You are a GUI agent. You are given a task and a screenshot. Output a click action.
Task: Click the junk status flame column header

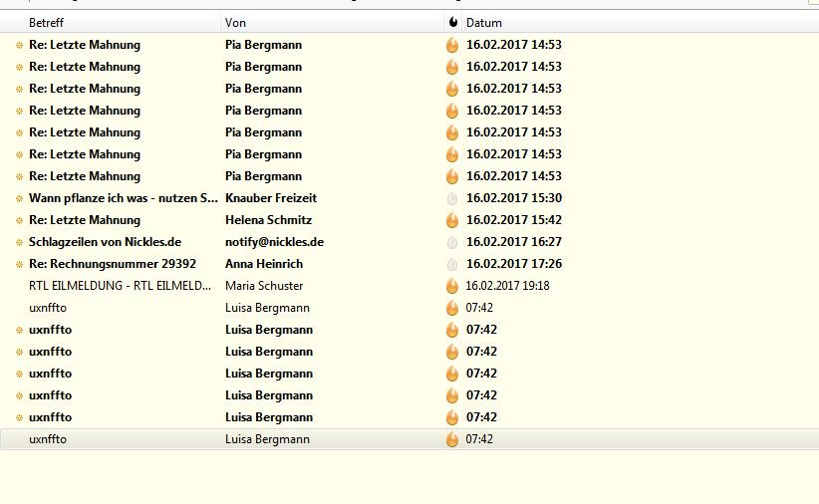coord(453,23)
